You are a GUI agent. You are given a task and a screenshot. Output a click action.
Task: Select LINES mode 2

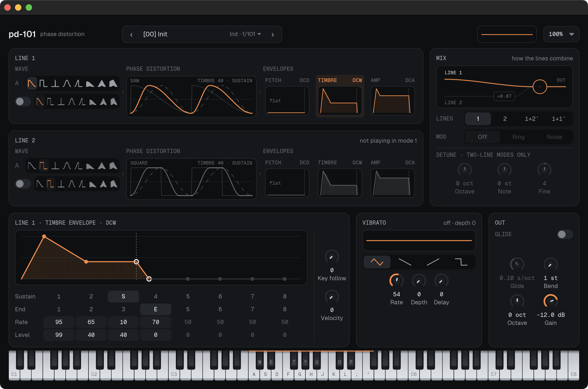pos(505,119)
